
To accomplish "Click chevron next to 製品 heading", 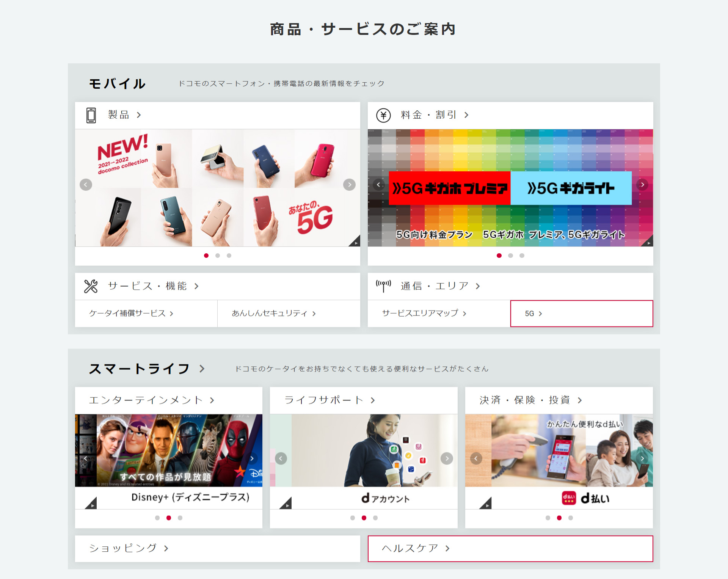I will [x=139, y=115].
